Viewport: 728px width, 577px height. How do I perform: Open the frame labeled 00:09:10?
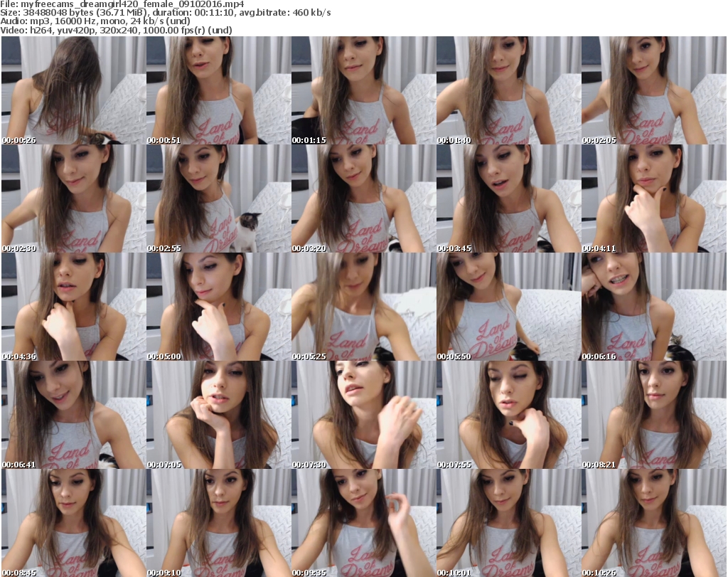pyautogui.click(x=219, y=523)
